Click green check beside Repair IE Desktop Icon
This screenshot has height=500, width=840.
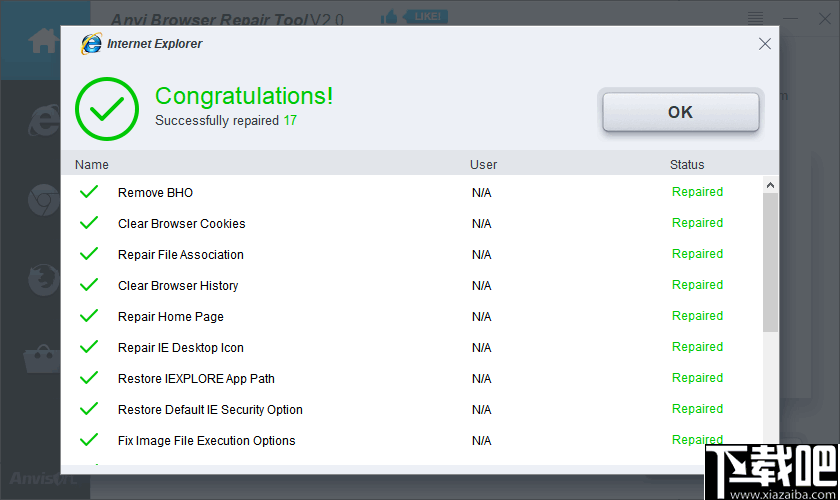click(x=89, y=347)
